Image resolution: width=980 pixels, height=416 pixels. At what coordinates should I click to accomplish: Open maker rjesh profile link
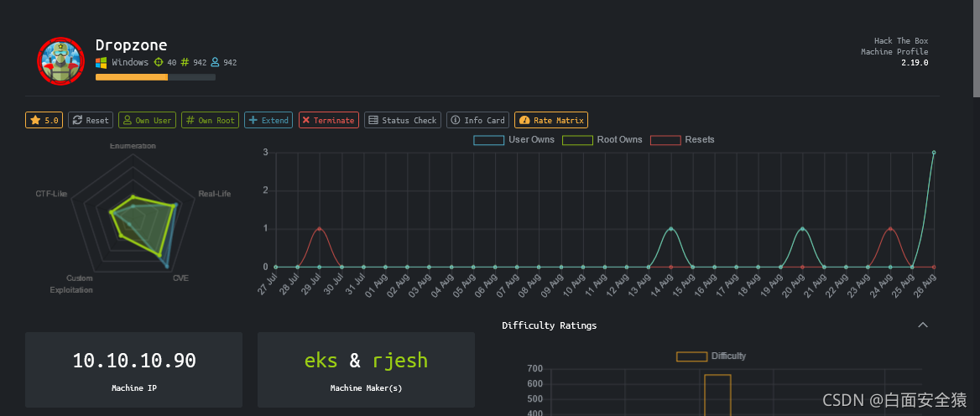(400, 361)
